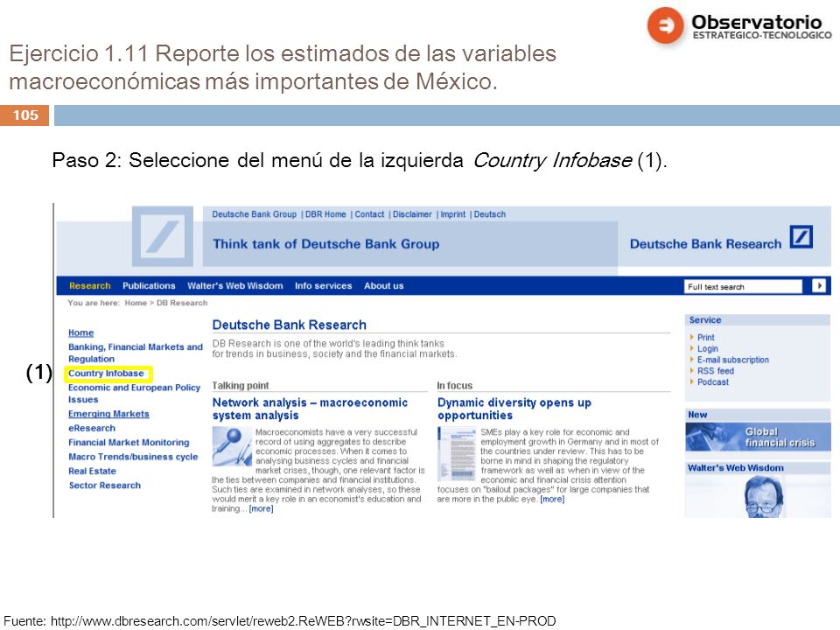Click [more] under Talking point article
Image resolution: width=840 pixels, height=630 pixels.
(x=261, y=508)
